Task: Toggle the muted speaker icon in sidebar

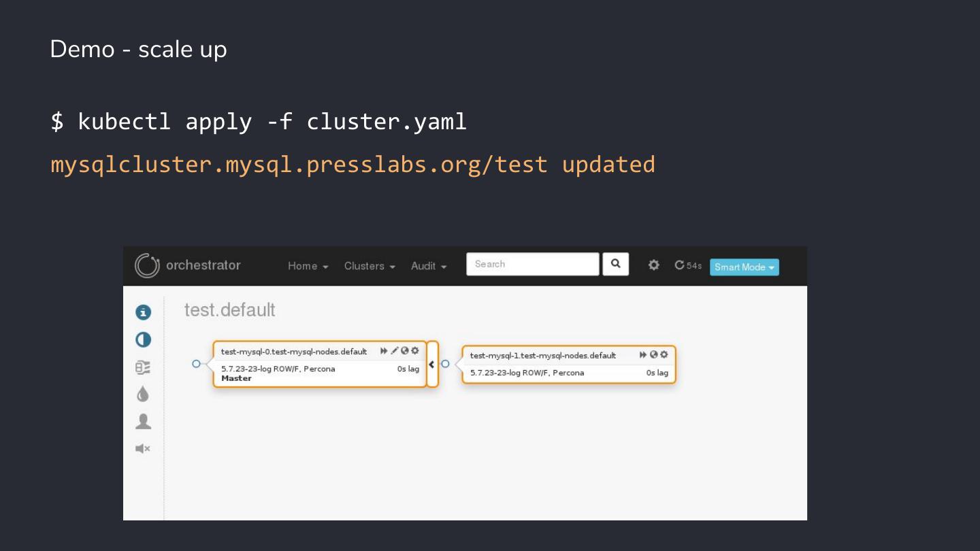Action: pos(143,448)
